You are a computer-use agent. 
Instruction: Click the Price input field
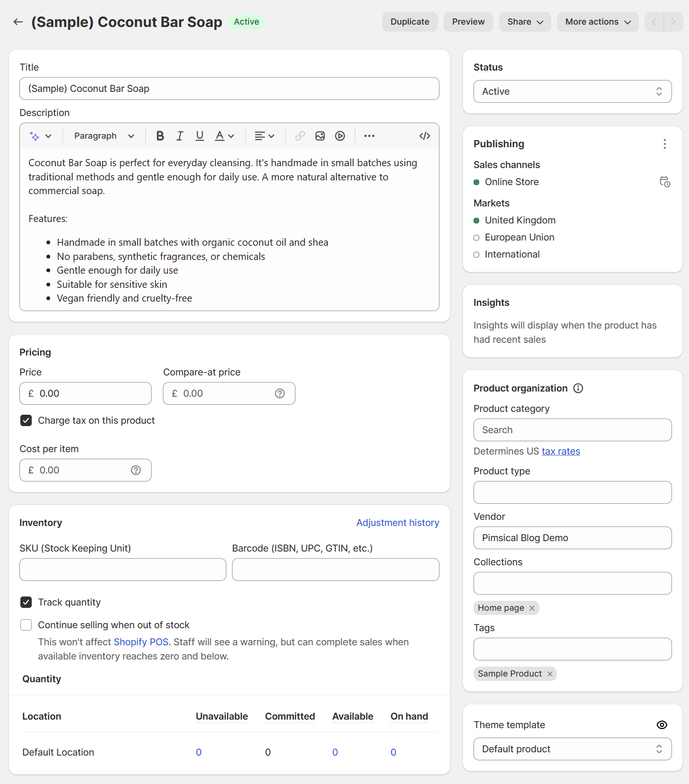coord(85,393)
